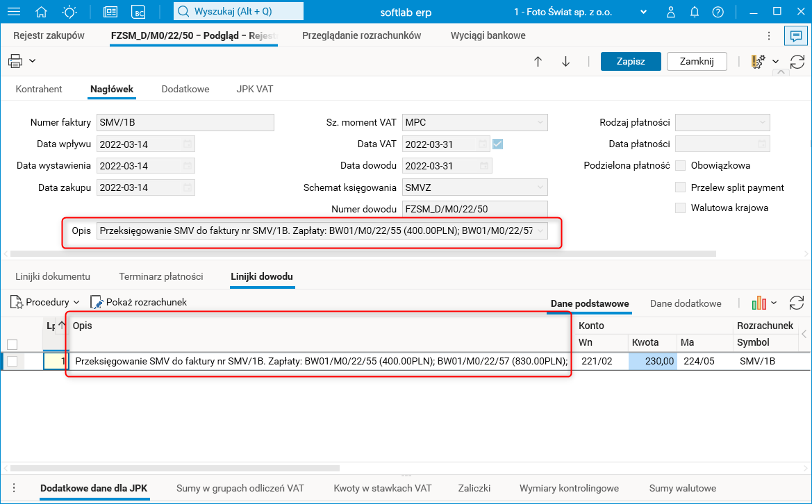The height and width of the screenshot is (504, 812).
Task: Enable Obowiązkowa split payment checkbox
Action: pos(681,166)
